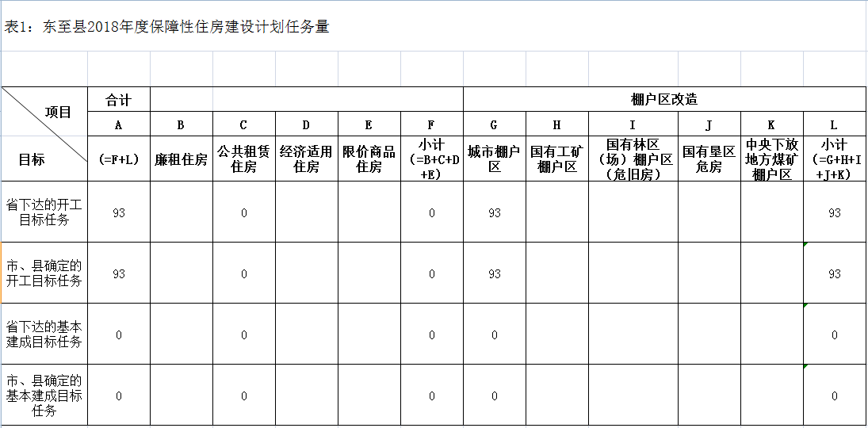
Task: Click 0 under 公共租赁住房 in 省下达的基本建成目标任务 row
Action: tap(244, 335)
